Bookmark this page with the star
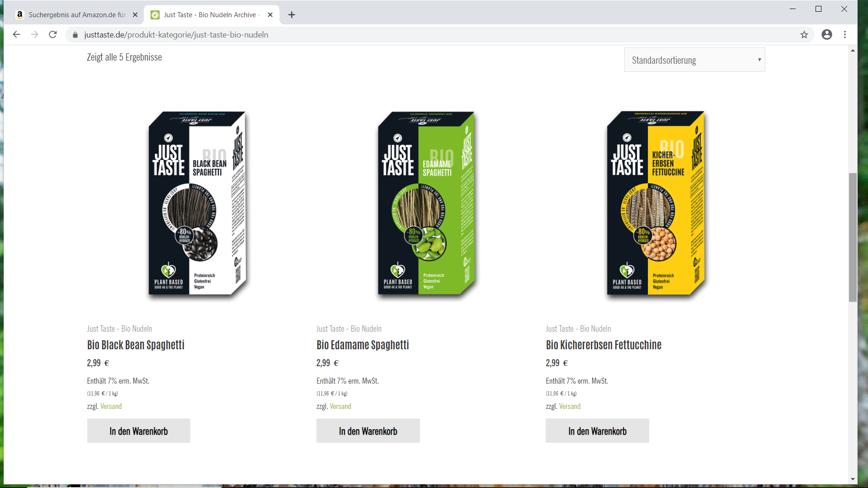 (x=804, y=35)
